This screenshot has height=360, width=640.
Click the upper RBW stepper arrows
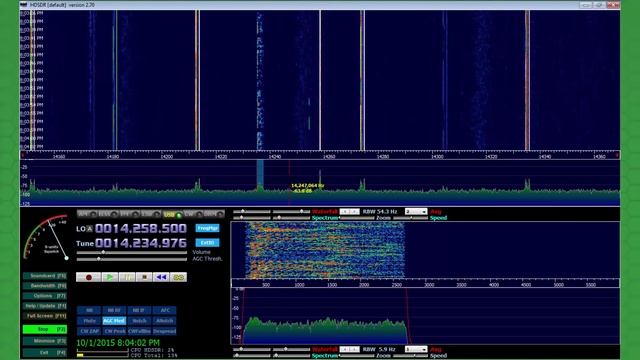point(349,211)
